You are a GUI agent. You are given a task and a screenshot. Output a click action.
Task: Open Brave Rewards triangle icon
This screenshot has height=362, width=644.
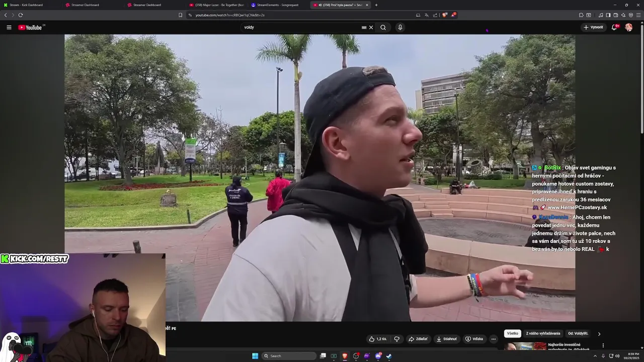(453, 15)
